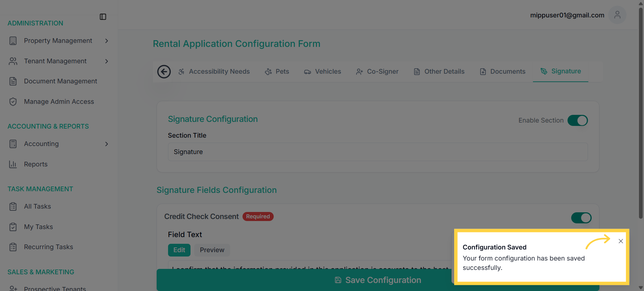Click the Edit field text button

coord(179,250)
